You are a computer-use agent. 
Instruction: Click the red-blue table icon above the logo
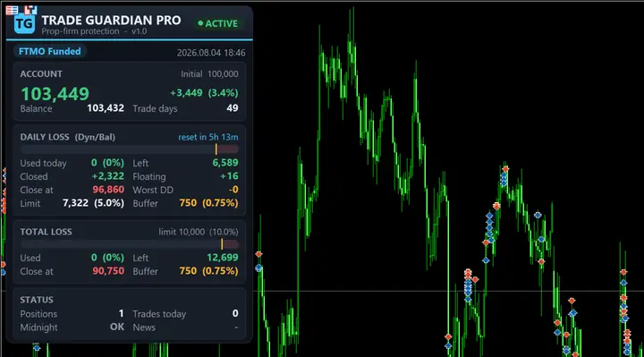[12, 10]
